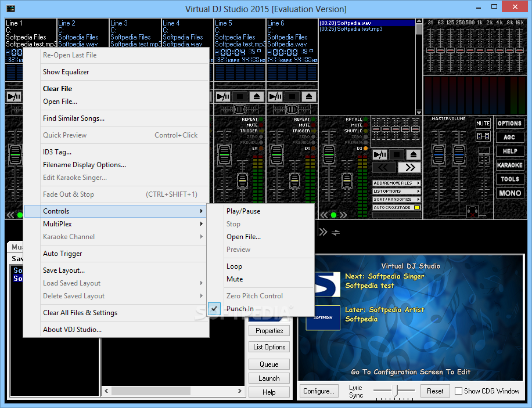Click the Queue button
Viewport: 532px width, 408px height.
tap(269, 364)
